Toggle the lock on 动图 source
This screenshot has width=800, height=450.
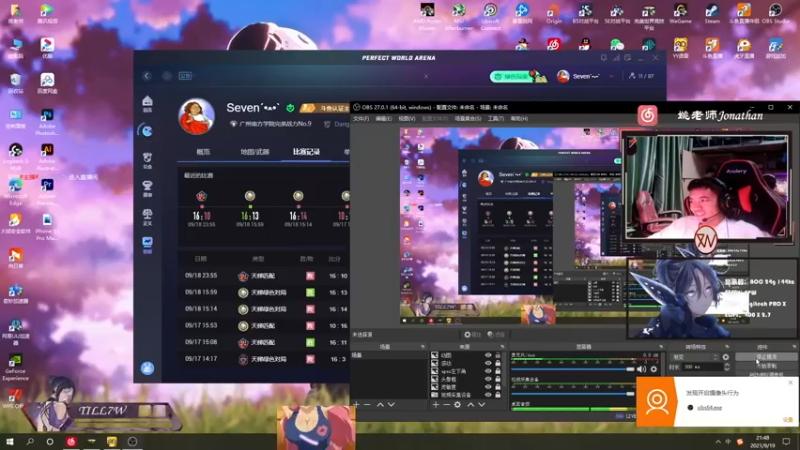tap(498, 355)
